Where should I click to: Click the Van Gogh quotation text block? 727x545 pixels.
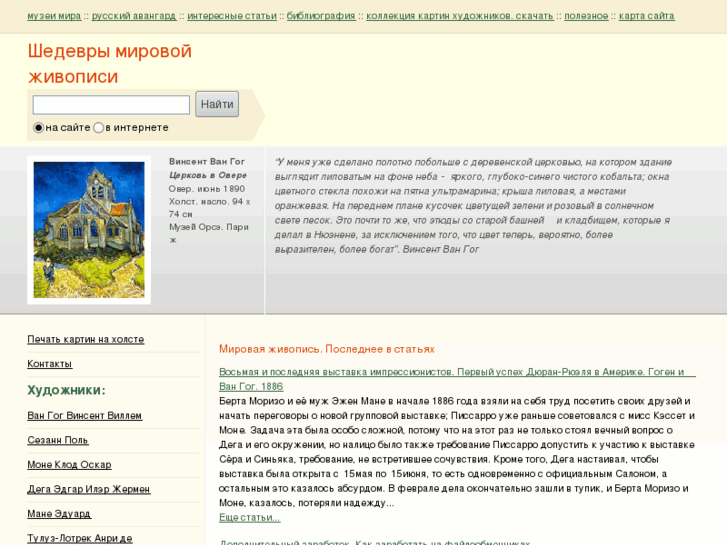tap(473, 205)
